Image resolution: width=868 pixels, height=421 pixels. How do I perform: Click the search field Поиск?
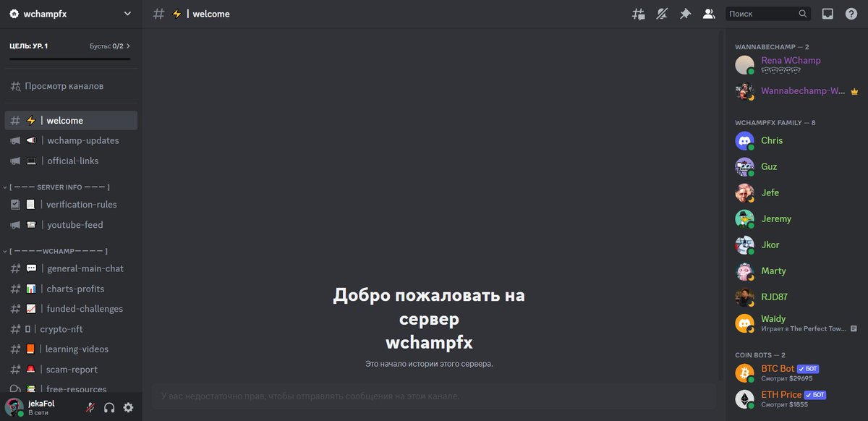tap(768, 14)
